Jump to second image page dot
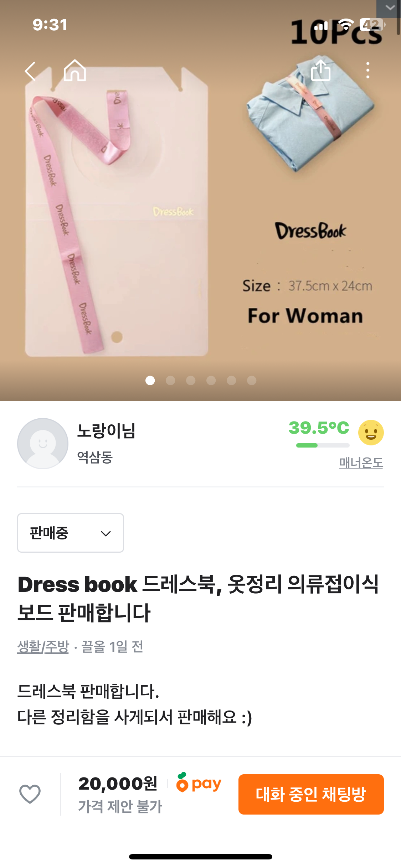 pos(170,381)
